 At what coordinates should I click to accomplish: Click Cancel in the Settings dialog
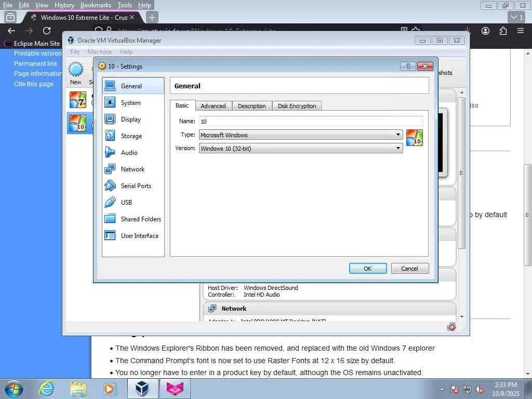[410, 269]
